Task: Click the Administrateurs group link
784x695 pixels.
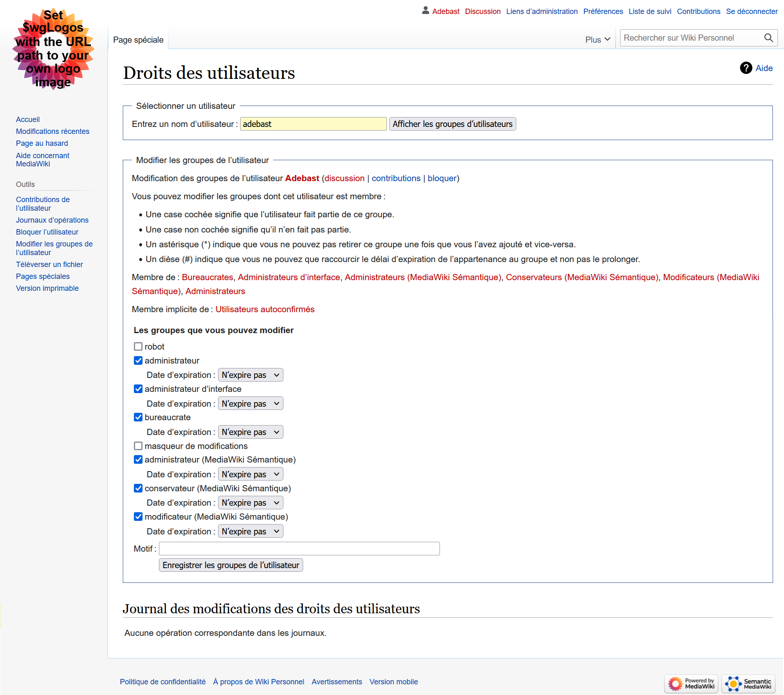Action: [x=215, y=291]
